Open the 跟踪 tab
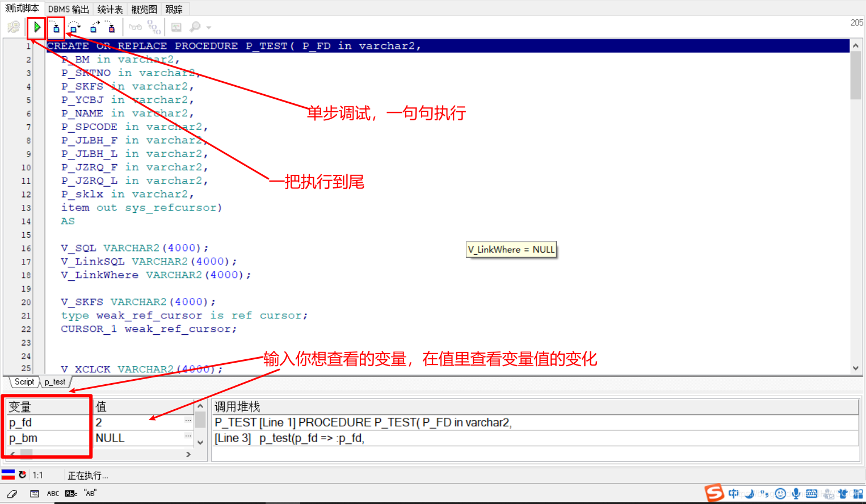The image size is (866, 504). (174, 9)
